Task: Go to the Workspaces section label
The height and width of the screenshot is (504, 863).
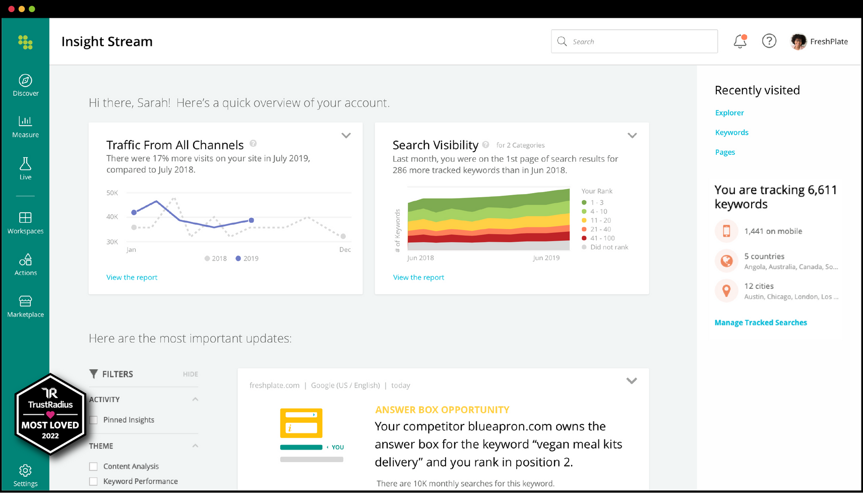Action: pyautogui.click(x=26, y=231)
